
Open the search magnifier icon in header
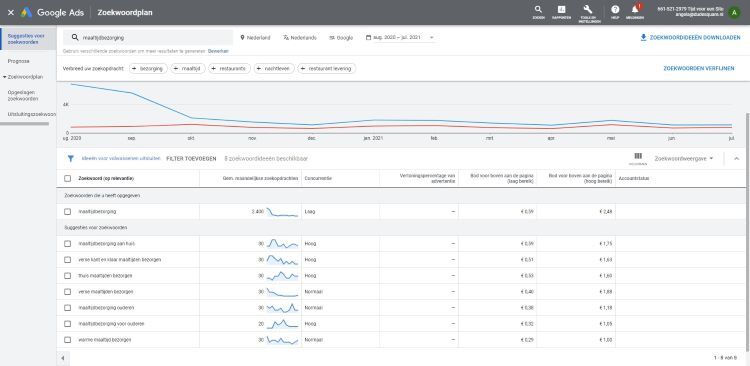click(x=538, y=10)
